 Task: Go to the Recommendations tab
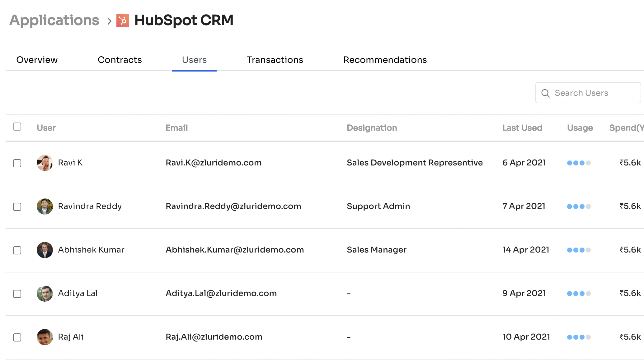coord(385,60)
